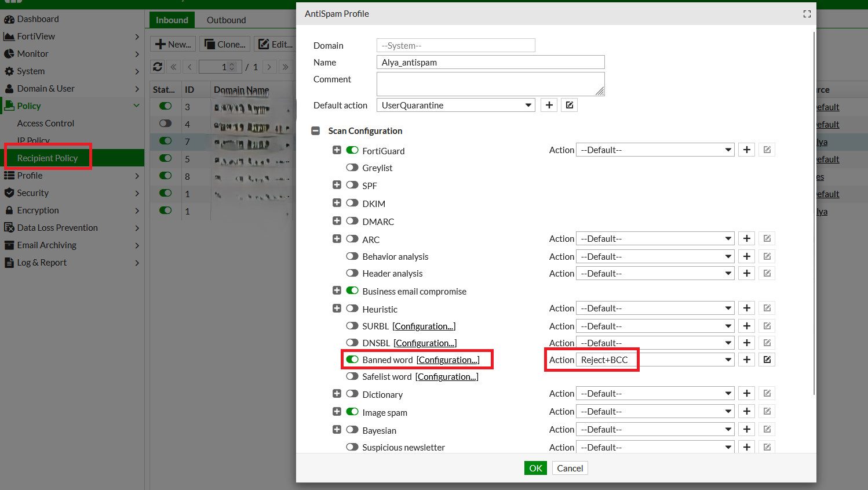Go to last page of policy list
Screen dimensions: 868x490
coord(285,67)
